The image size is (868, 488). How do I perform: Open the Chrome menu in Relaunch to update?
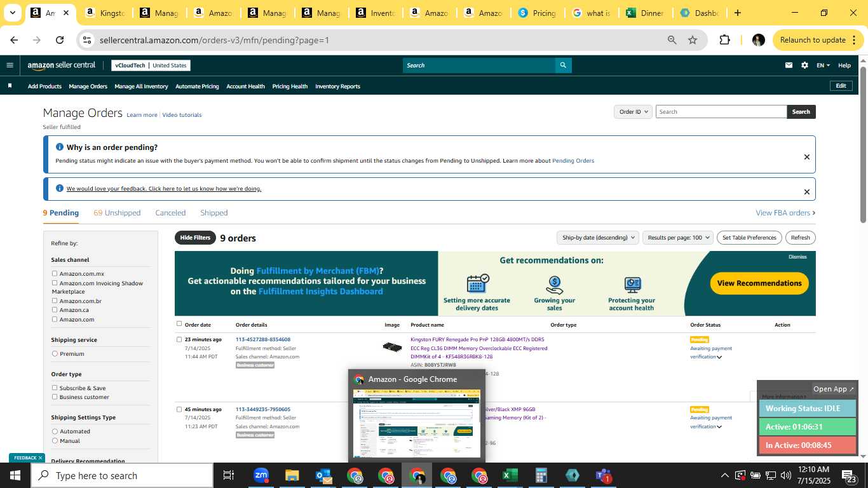853,40
